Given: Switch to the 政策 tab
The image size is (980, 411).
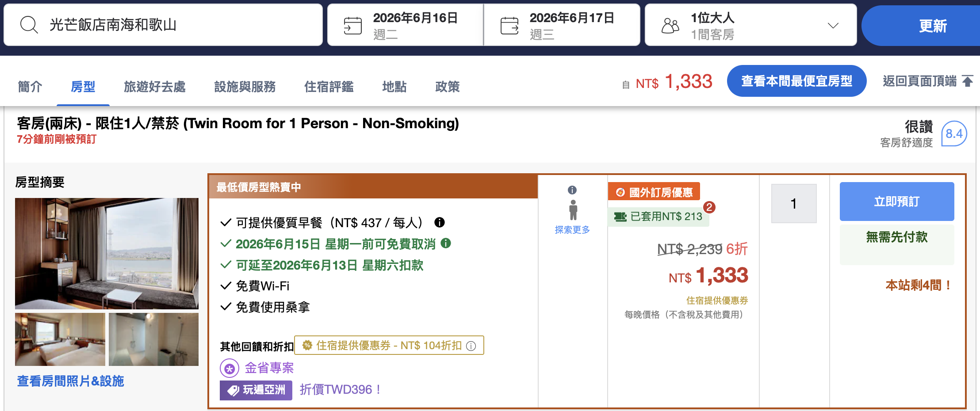Looking at the screenshot, I should point(447,87).
